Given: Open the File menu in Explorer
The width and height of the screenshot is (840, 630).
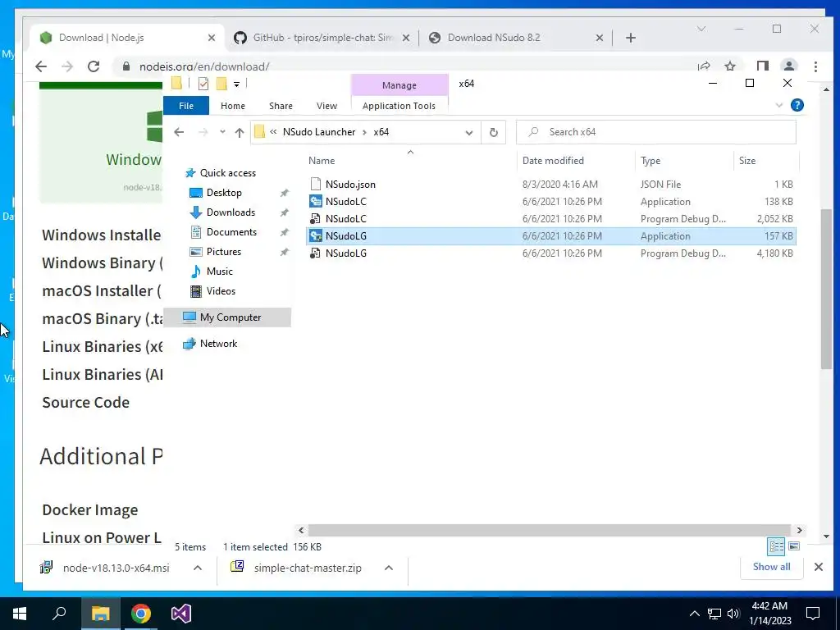Looking at the screenshot, I should 186,106.
